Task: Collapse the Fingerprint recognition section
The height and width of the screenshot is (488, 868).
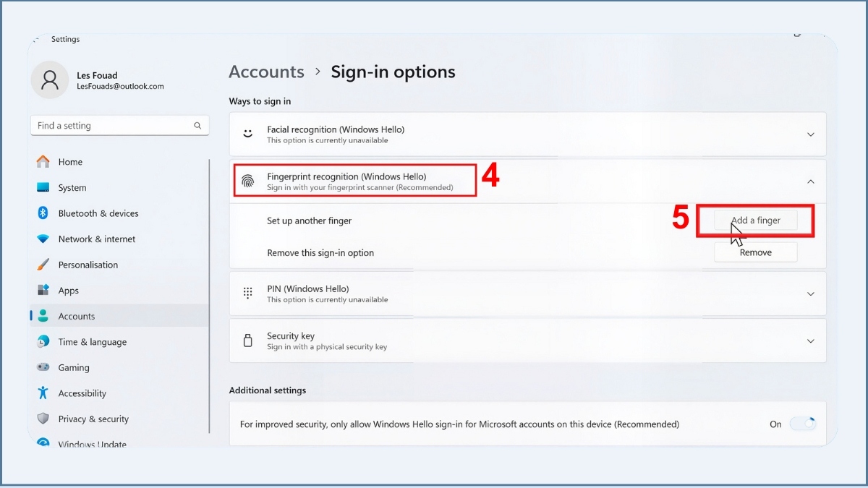Action: click(810, 181)
